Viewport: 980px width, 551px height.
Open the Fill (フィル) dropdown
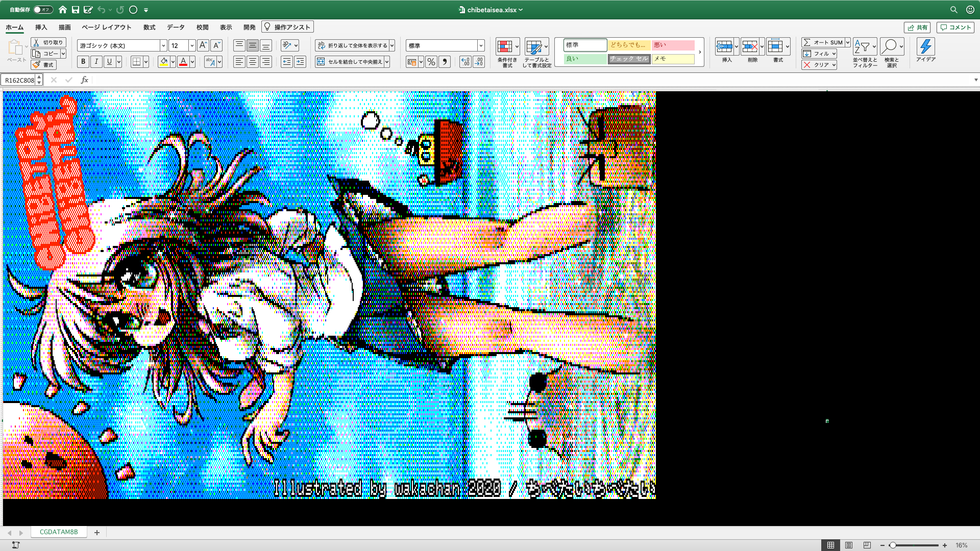[819, 54]
